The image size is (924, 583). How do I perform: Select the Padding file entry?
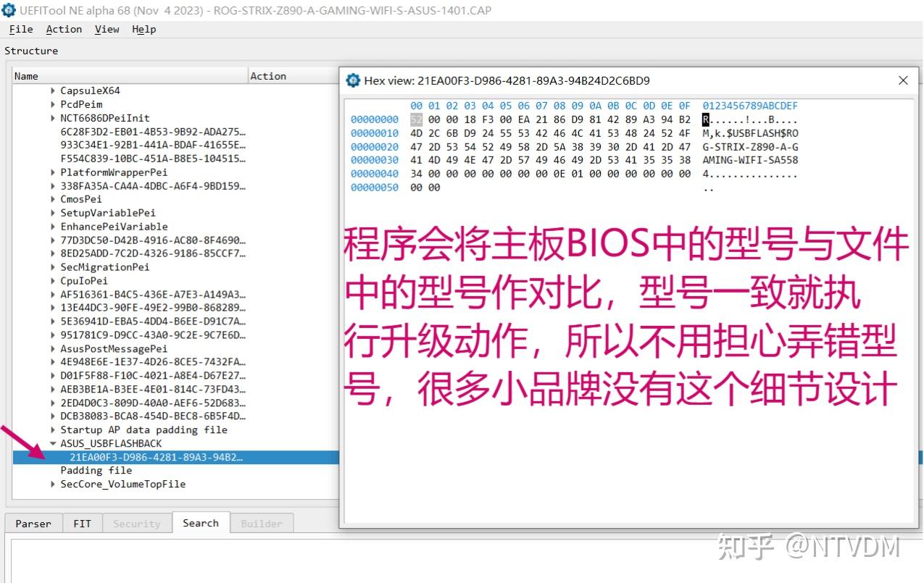[96, 470]
